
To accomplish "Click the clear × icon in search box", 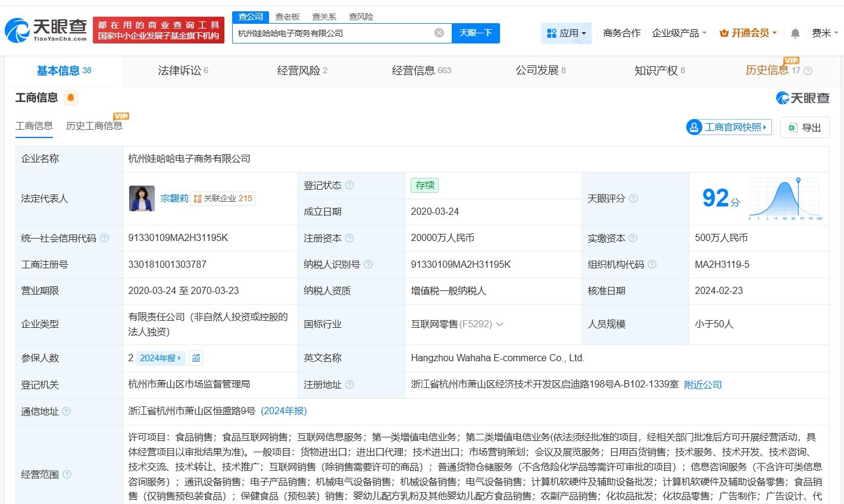I will [x=439, y=33].
